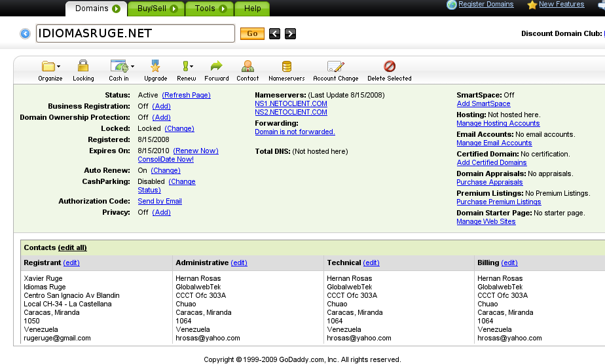Expand the Cash in dropdown arrow

click(132, 66)
